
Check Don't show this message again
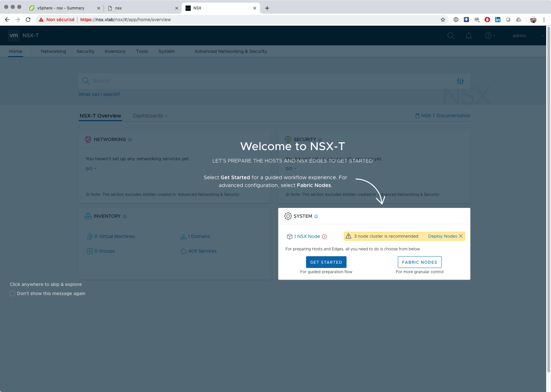(12, 293)
